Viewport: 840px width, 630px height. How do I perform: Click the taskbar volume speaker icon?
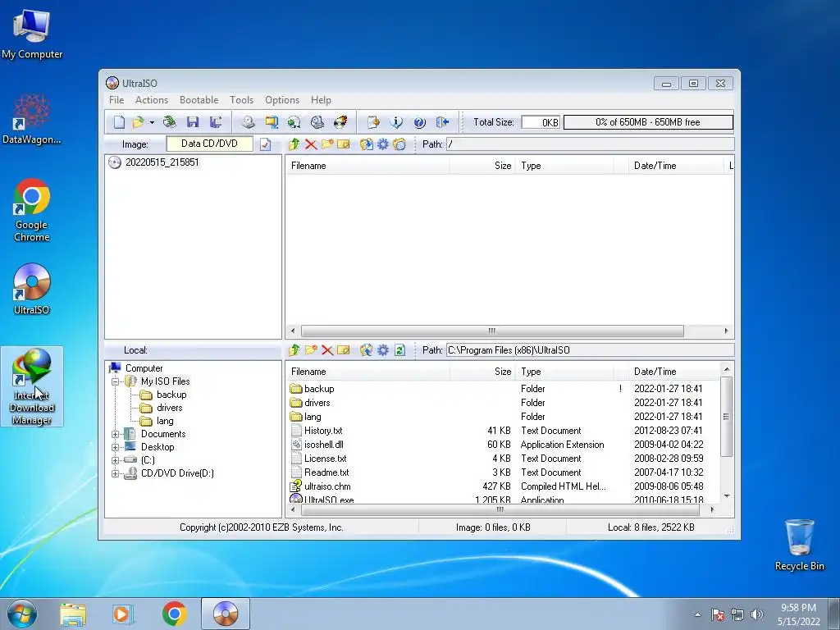[757, 614]
